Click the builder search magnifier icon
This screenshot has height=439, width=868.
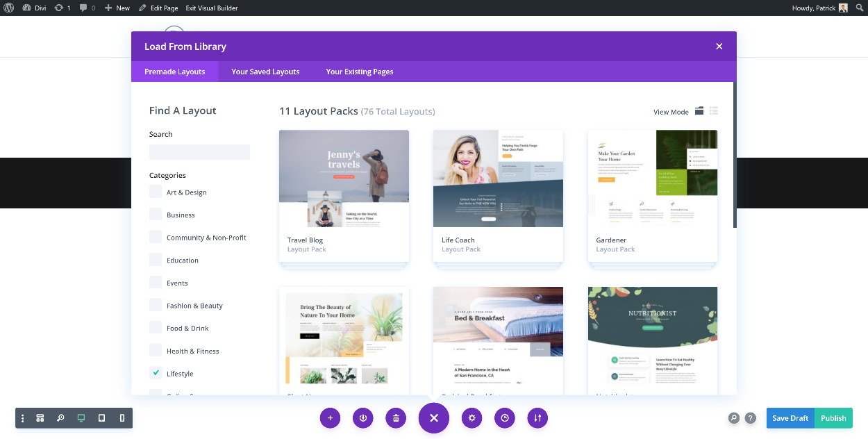point(734,418)
